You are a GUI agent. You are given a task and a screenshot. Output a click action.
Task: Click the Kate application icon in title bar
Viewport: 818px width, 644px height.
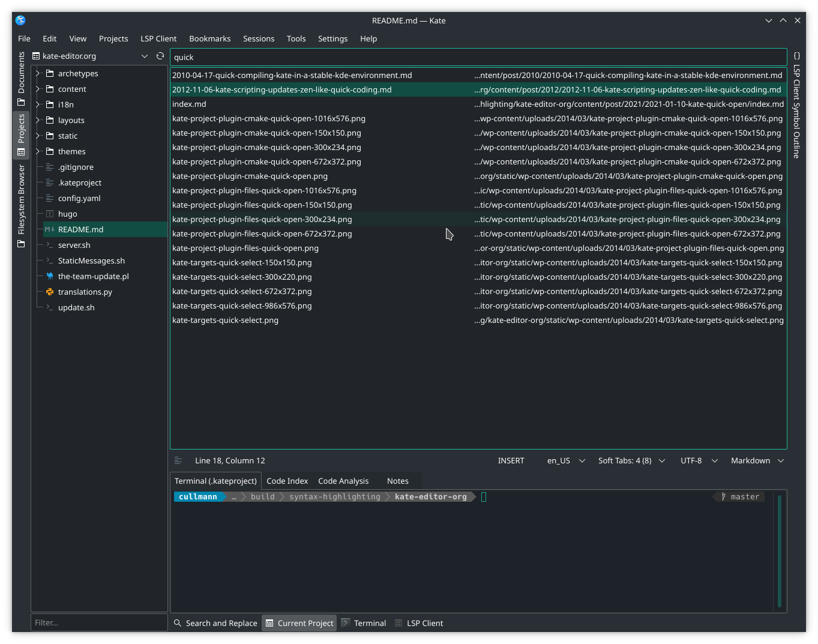[20, 20]
